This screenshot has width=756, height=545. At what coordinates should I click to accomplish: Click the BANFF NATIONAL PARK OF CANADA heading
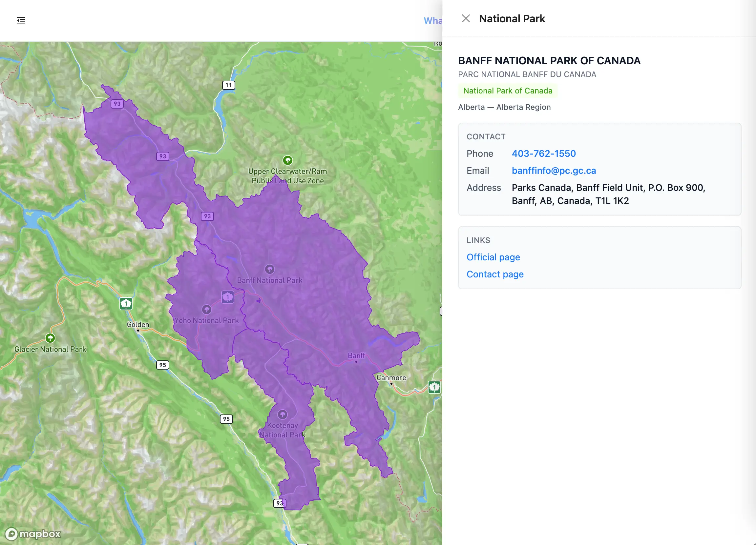(x=549, y=61)
